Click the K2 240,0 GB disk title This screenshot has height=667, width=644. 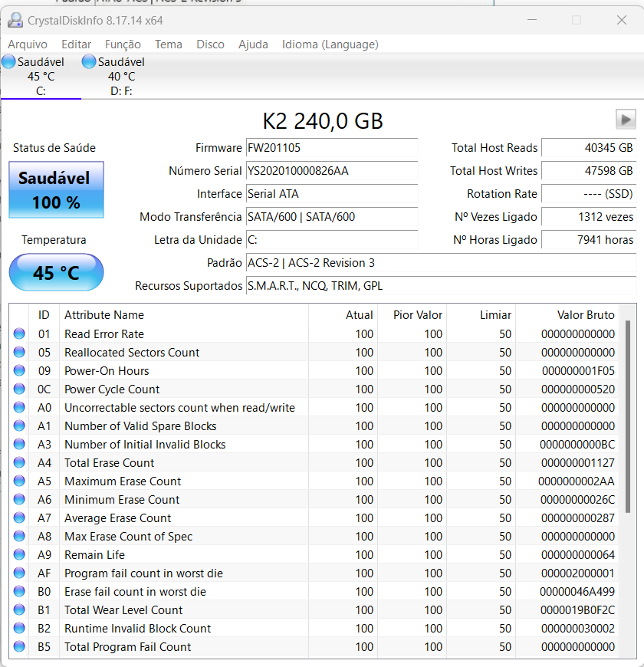coord(323,121)
